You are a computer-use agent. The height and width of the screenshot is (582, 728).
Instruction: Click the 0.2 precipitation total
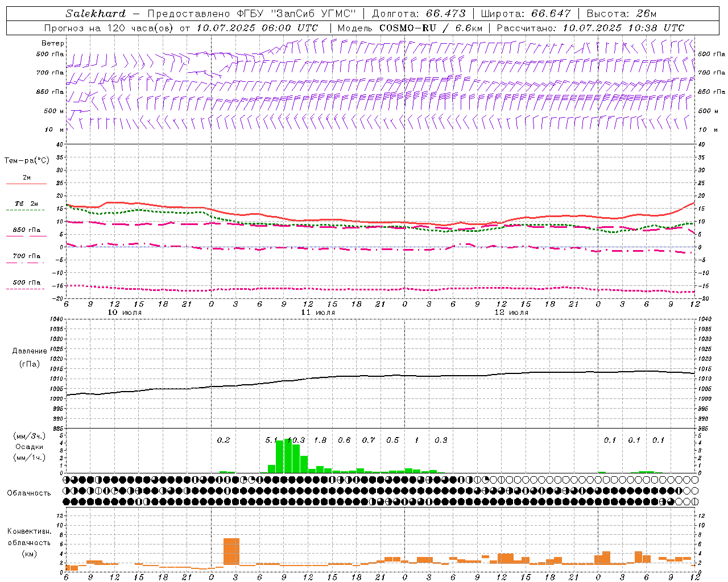point(224,440)
